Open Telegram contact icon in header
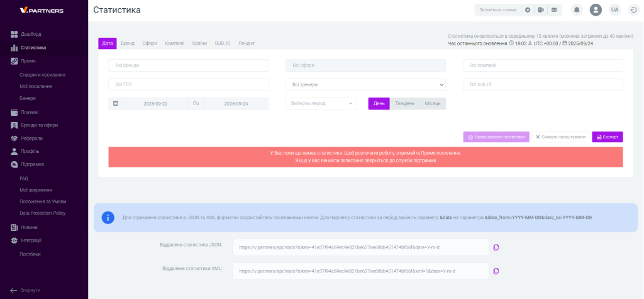This screenshot has height=299, width=644. 528,10
